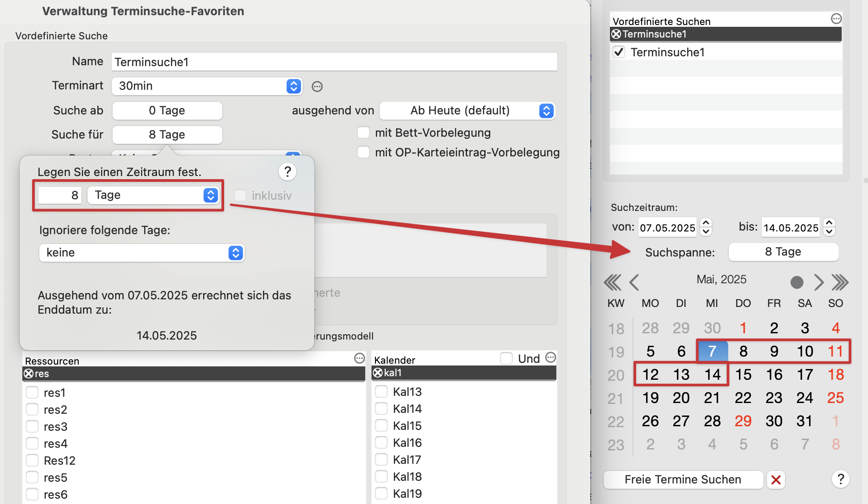Viewport: 868px width, 504px height.
Task: Select May 31 in the calendar
Action: (x=805, y=421)
